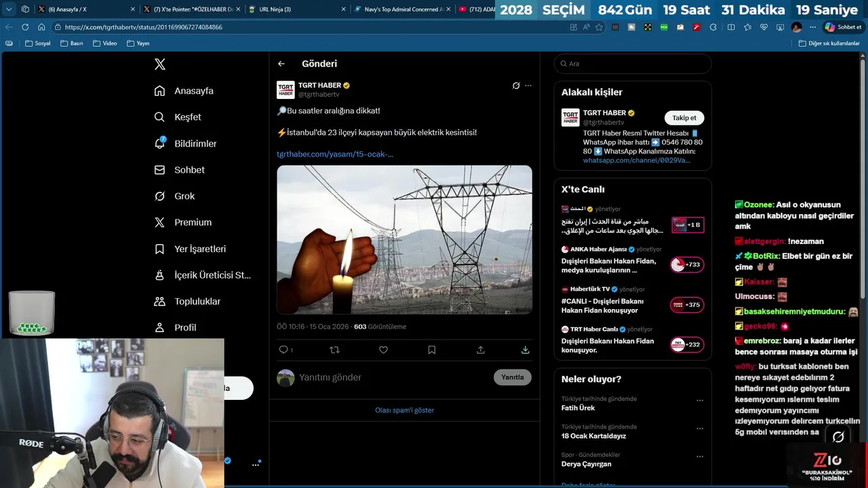Viewport: 868px width, 488px height.
Task: Reload the page
Action: pyautogui.click(x=25, y=27)
